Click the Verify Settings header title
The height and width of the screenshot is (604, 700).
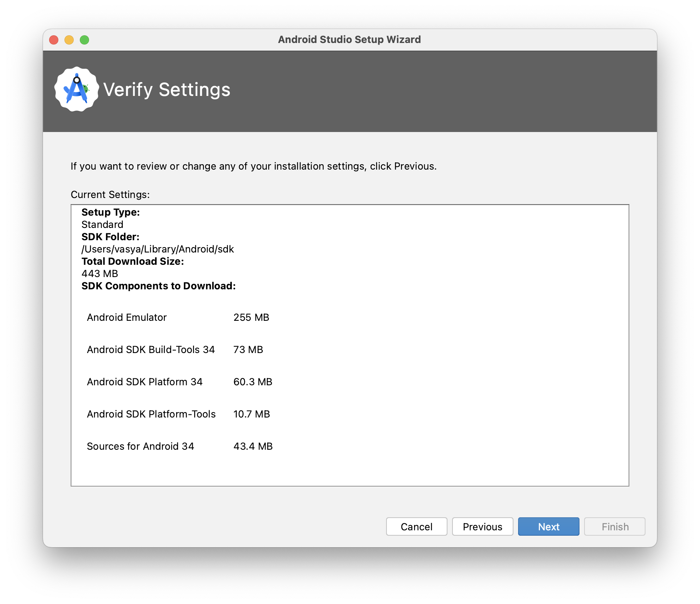click(167, 90)
